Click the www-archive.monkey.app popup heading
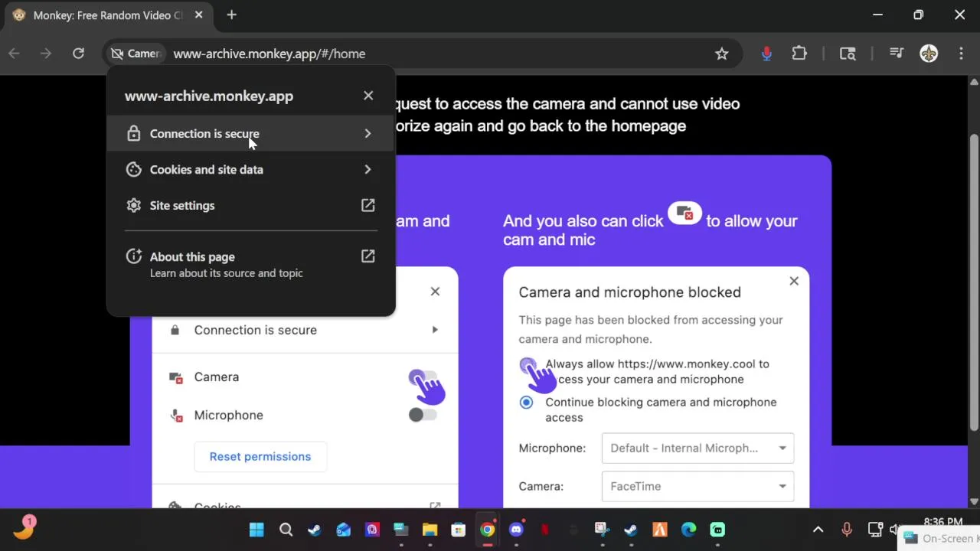This screenshot has width=980, height=551. point(209,96)
